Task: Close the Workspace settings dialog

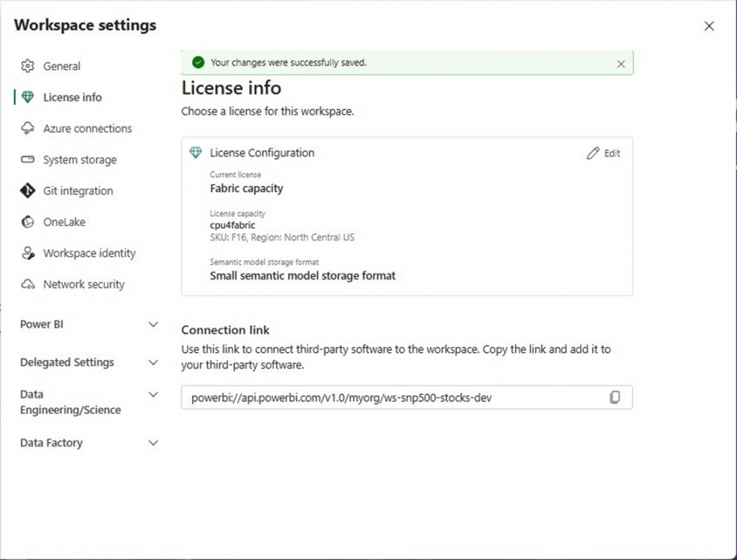Action: [709, 26]
